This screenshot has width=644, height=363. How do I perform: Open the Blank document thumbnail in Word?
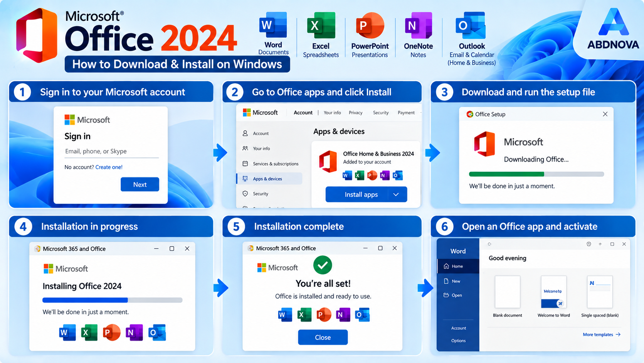coord(508,292)
